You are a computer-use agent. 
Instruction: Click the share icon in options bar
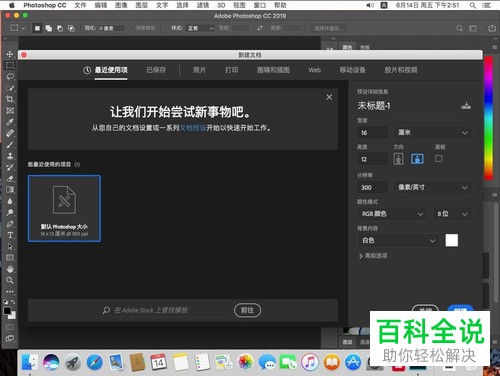point(492,28)
